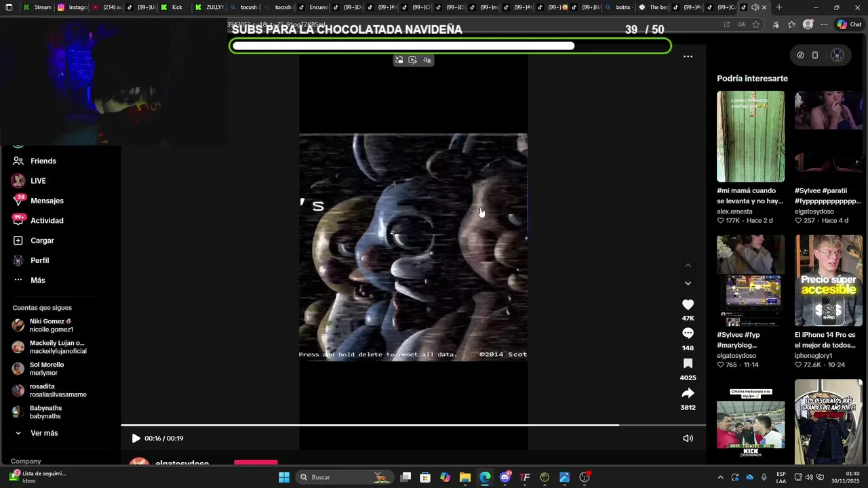Open the profile avatar at the page top right
Screen dimensions: 868x488
(x=837, y=56)
